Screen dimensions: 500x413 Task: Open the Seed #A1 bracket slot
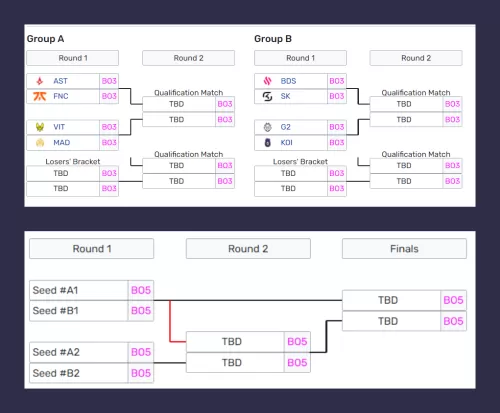tap(79, 290)
